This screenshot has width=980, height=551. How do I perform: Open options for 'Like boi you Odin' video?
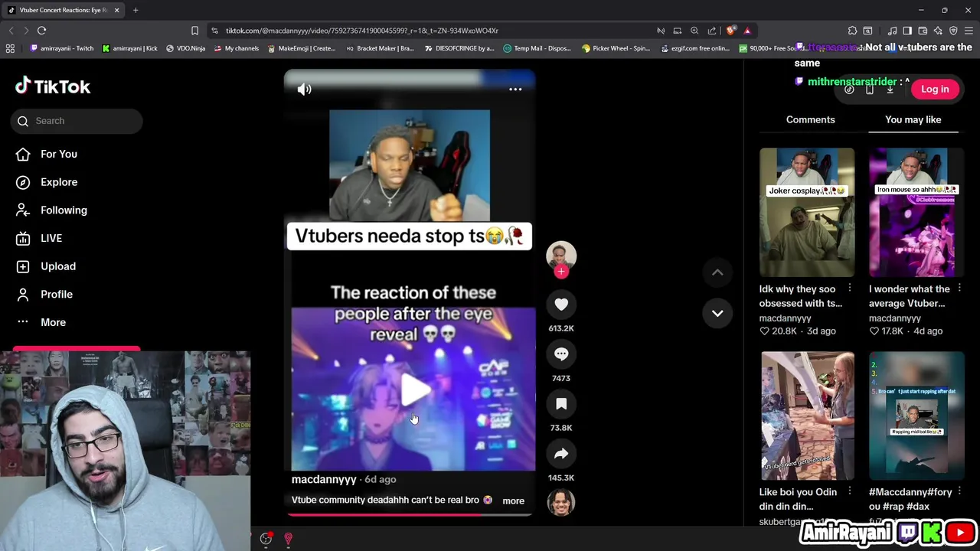point(849,491)
